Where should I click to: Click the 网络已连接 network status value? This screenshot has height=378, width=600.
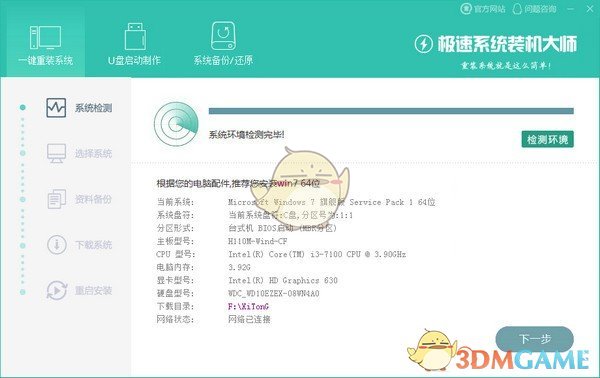click(x=249, y=319)
